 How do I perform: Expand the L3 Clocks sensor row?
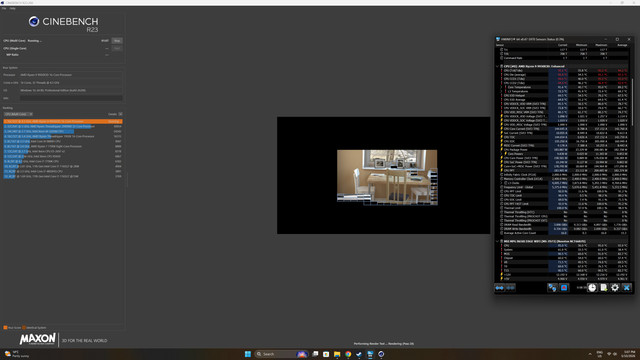(x=502, y=183)
